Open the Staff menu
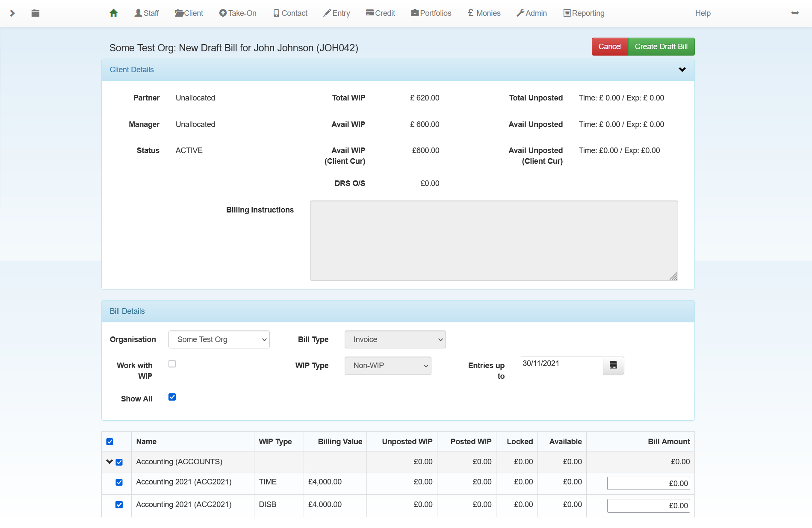812x528 pixels. [x=147, y=13]
